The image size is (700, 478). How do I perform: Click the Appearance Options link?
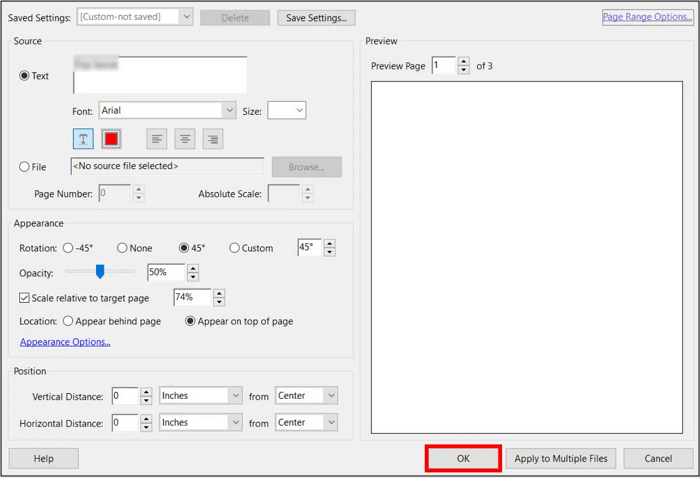pos(65,342)
